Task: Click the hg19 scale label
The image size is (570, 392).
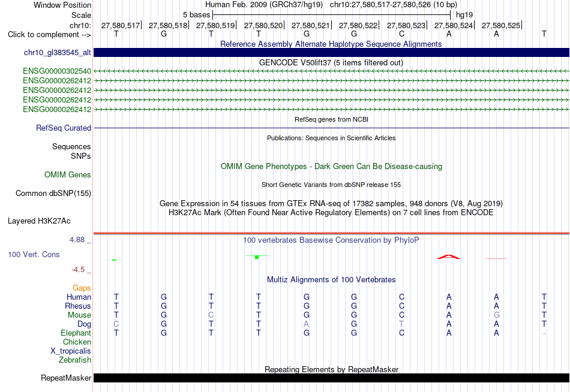Action: pyautogui.click(x=464, y=15)
